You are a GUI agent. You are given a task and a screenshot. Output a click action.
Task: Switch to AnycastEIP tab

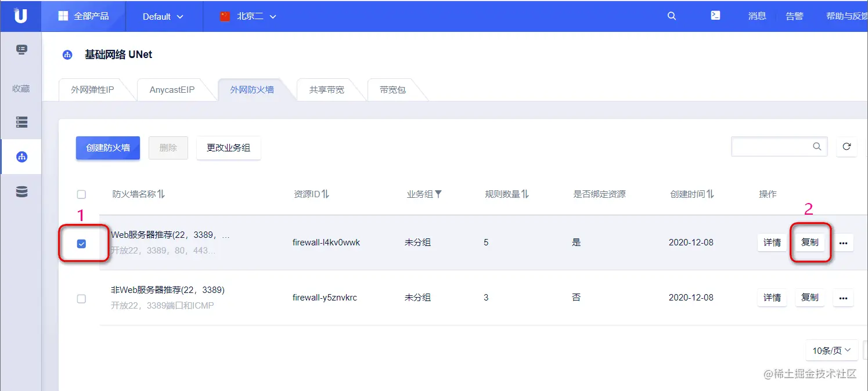pyautogui.click(x=172, y=90)
